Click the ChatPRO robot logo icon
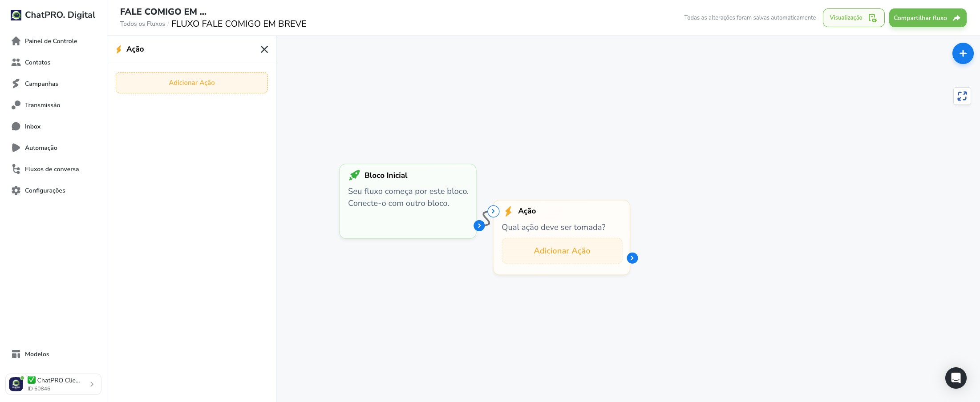The height and width of the screenshot is (402, 980). coord(16,15)
